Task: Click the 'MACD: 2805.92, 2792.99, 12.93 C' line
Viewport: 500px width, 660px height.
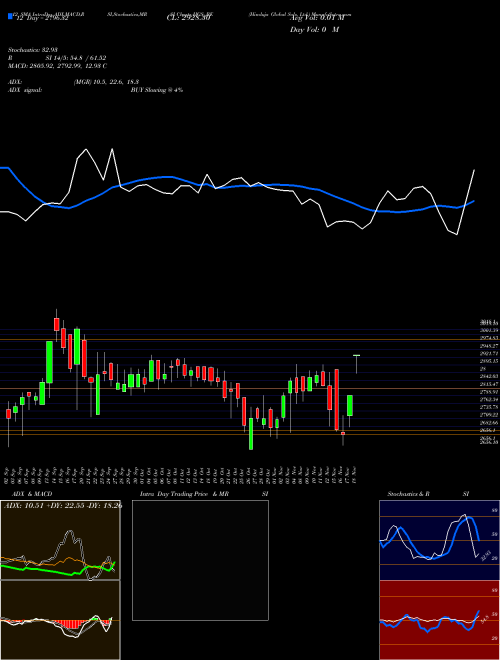Action: click(58, 66)
